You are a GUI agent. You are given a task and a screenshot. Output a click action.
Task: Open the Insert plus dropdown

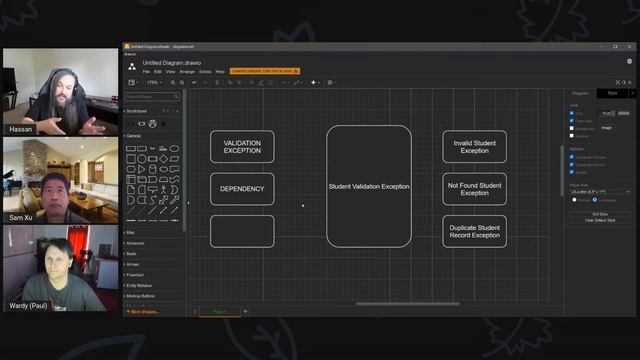pos(315,82)
